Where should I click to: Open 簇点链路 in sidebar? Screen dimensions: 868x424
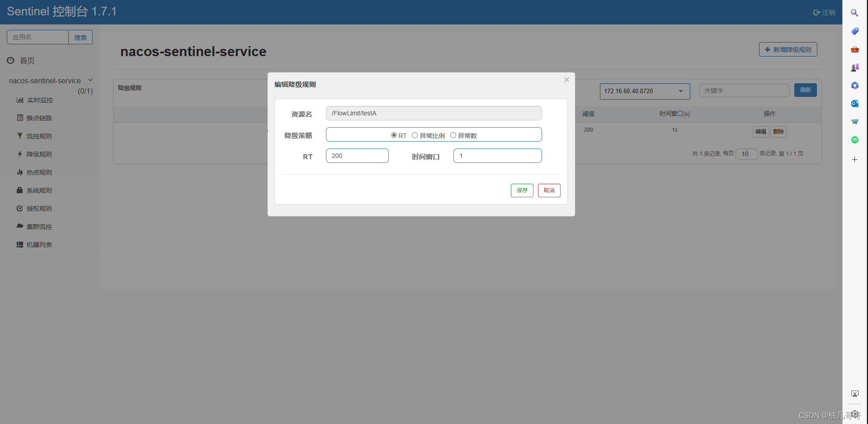pos(39,118)
